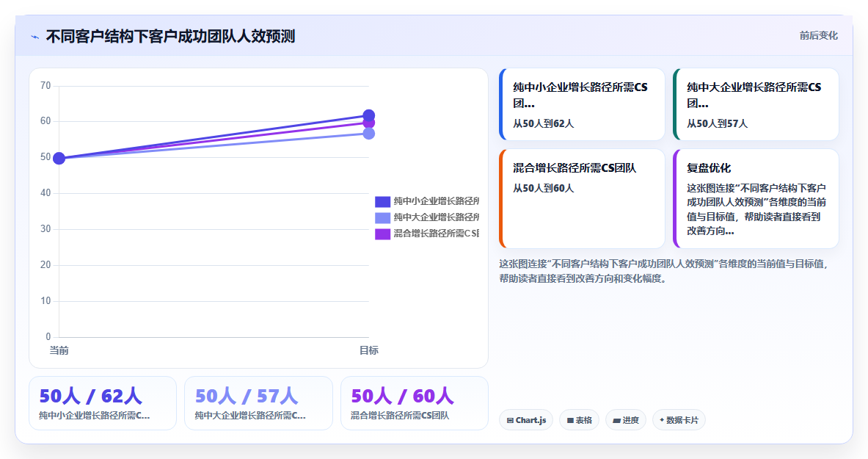Click the 纯中大企业增长路径所需CS legend label
The width and height of the screenshot is (868, 459).
click(437, 217)
